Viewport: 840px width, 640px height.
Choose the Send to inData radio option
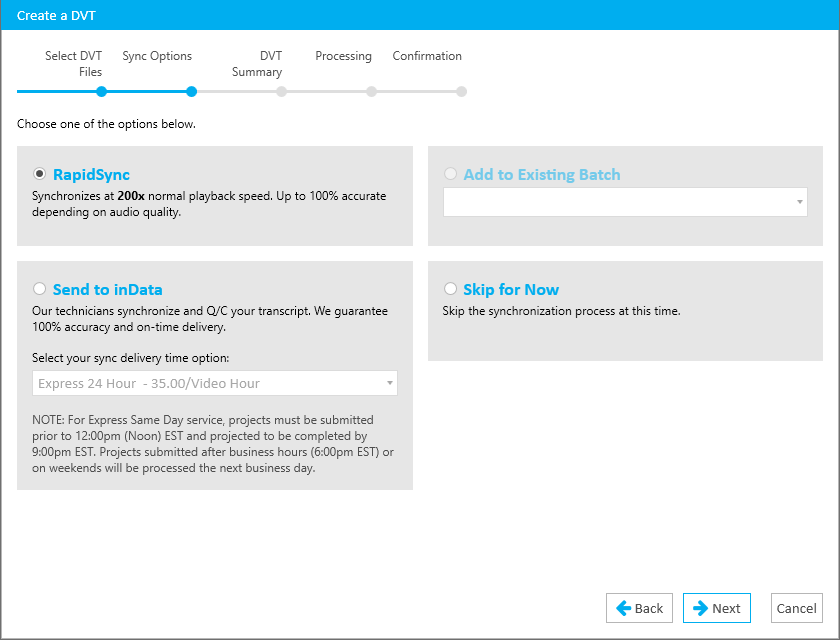click(x=39, y=289)
